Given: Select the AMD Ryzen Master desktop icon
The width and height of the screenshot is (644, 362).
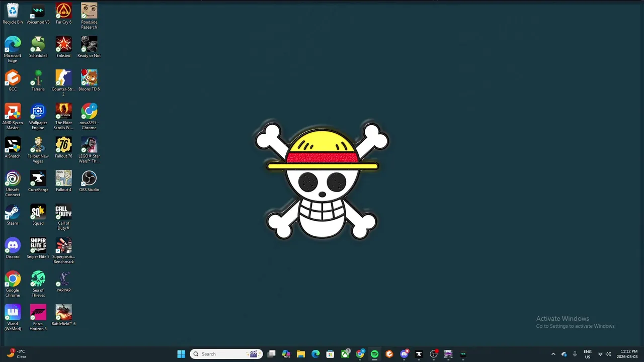Looking at the screenshot, I should point(13,117).
